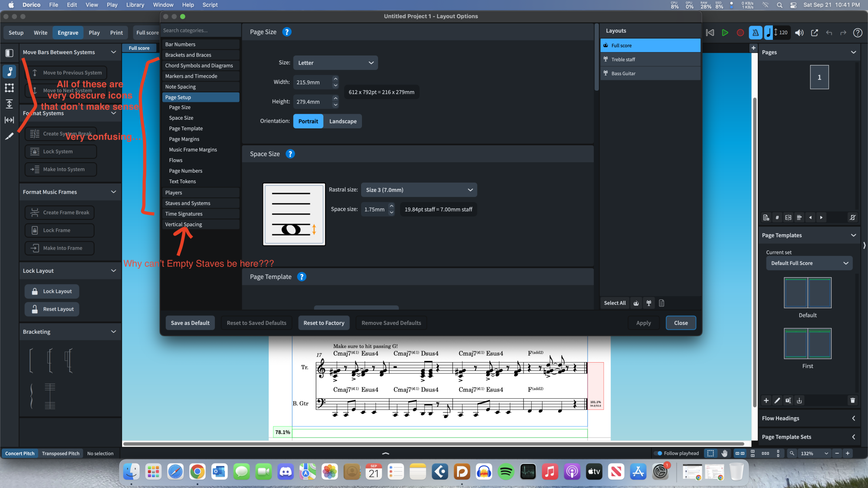Viewport: 868px width, 488px height.
Task: Click Save as Default button
Action: [190, 323]
